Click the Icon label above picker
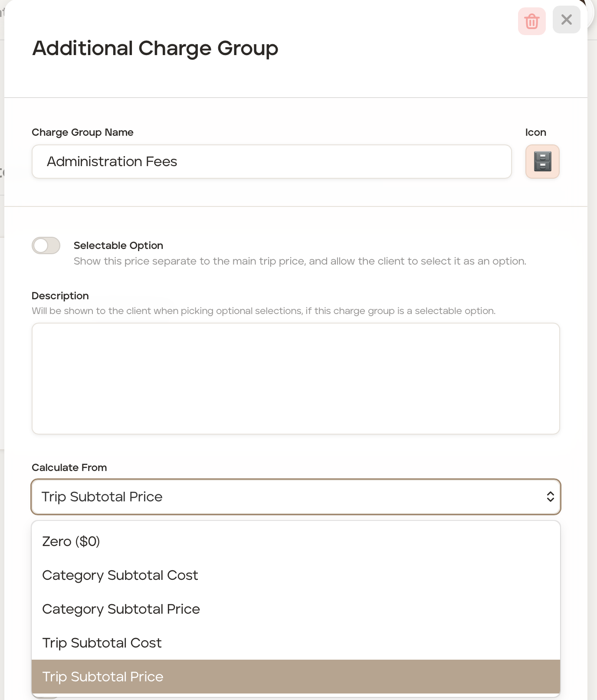The width and height of the screenshot is (597, 700). (535, 132)
